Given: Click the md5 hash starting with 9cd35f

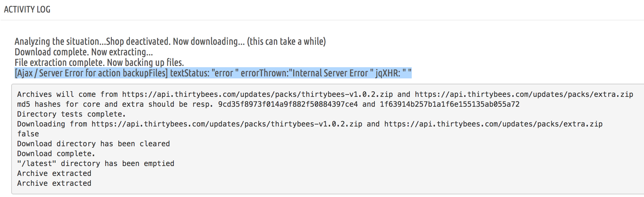Looking at the screenshot, I should pyautogui.click(x=288, y=104).
